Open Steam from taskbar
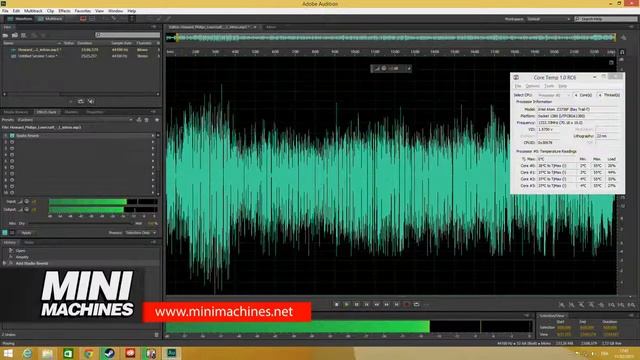 click(x=109, y=353)
